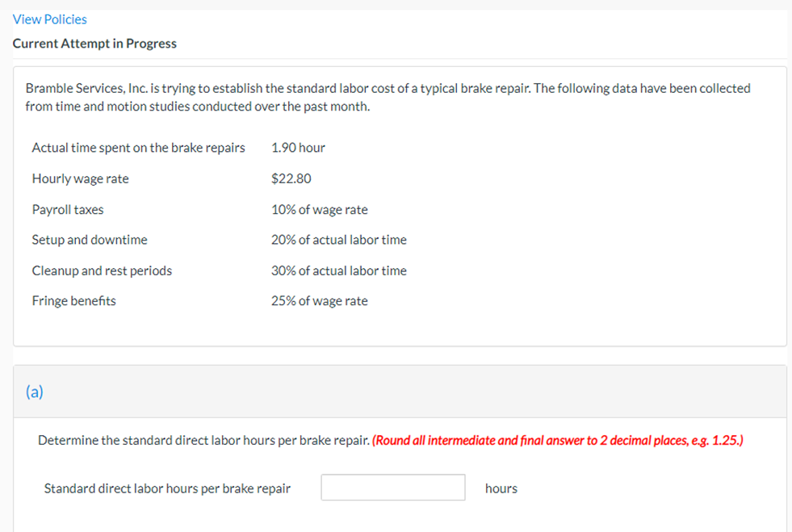Viewport: 792px width, 532px height.
Task: Click the 25% of wage rate value
Action: pos(320,300)
